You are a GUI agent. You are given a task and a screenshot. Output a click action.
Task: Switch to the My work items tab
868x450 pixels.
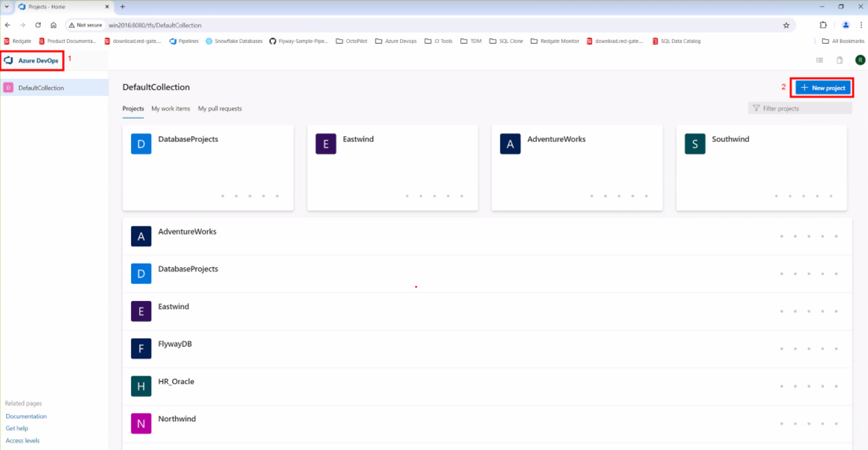170,109
